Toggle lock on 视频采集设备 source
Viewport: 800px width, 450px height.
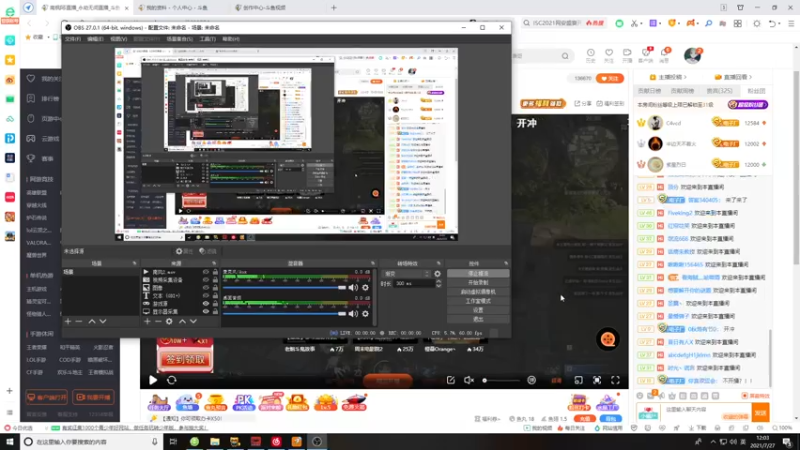[x=215, y=280]
